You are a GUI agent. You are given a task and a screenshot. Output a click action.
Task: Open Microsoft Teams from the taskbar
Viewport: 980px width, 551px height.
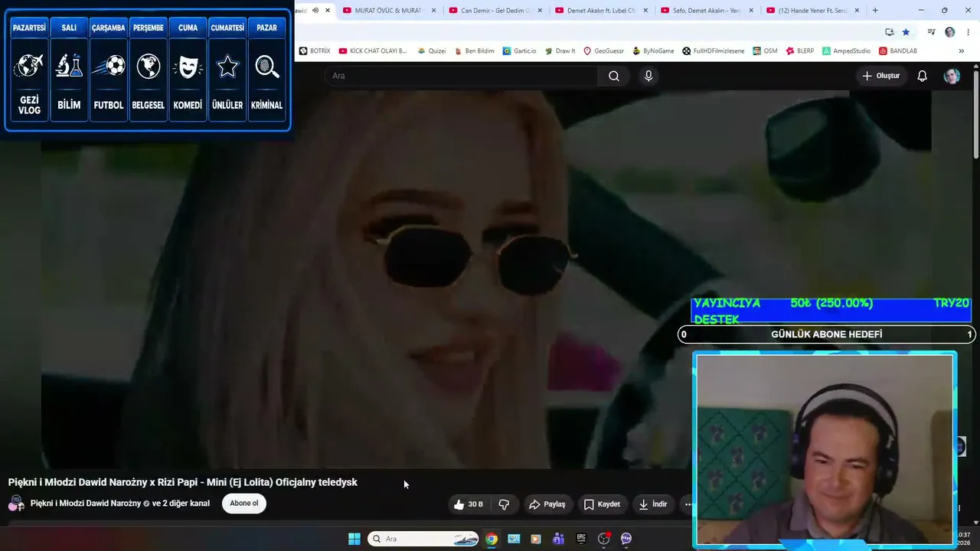pos(559,539)
